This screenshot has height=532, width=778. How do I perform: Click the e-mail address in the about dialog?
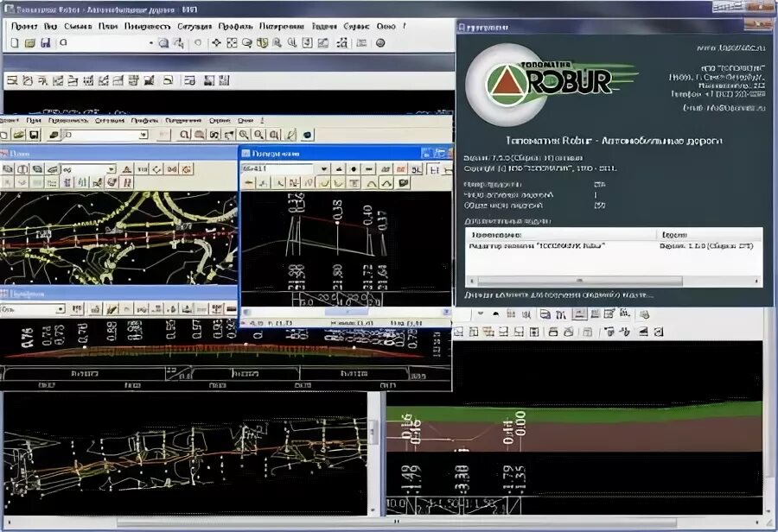[x=724, y=108]
